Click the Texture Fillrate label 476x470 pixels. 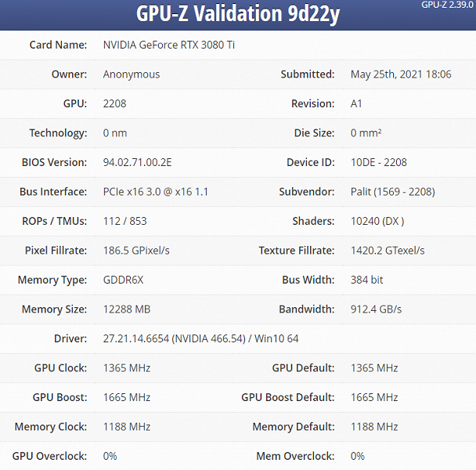(x=297, y=251)
